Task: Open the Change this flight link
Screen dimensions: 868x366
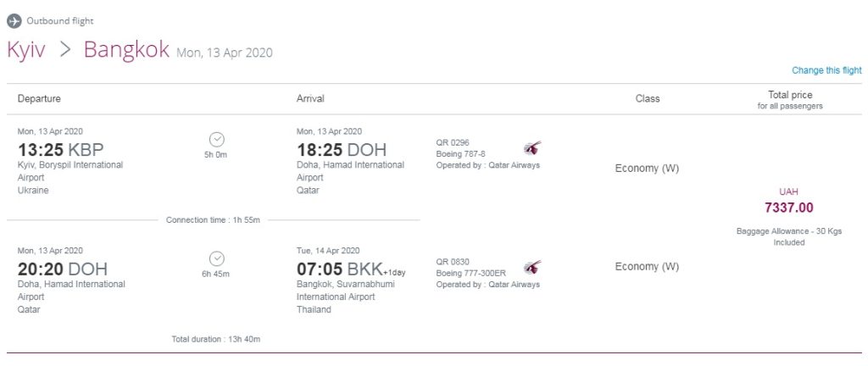Action: click(x=826, y=70)
